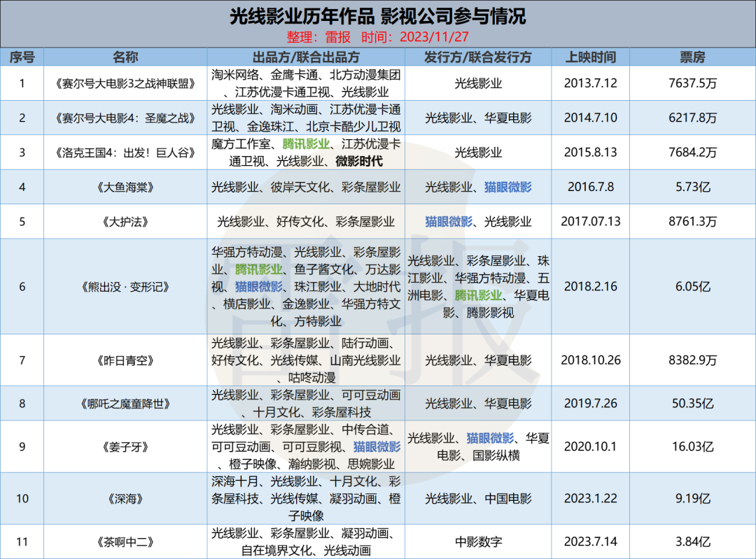Select the 《深海》 title cell
This screenshot has width=756, height=559.
click(x=125, y=499)
